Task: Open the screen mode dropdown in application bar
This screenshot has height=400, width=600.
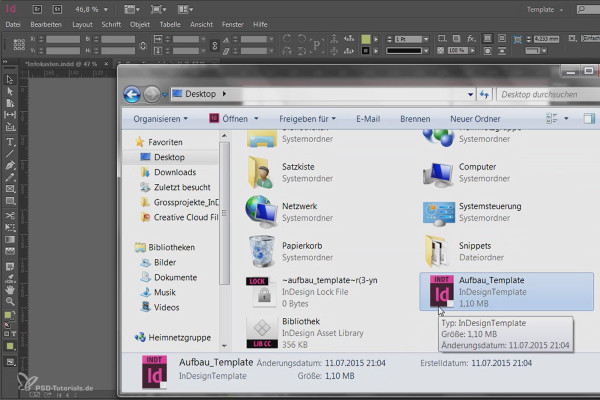Action: click(x=158, y=9)
